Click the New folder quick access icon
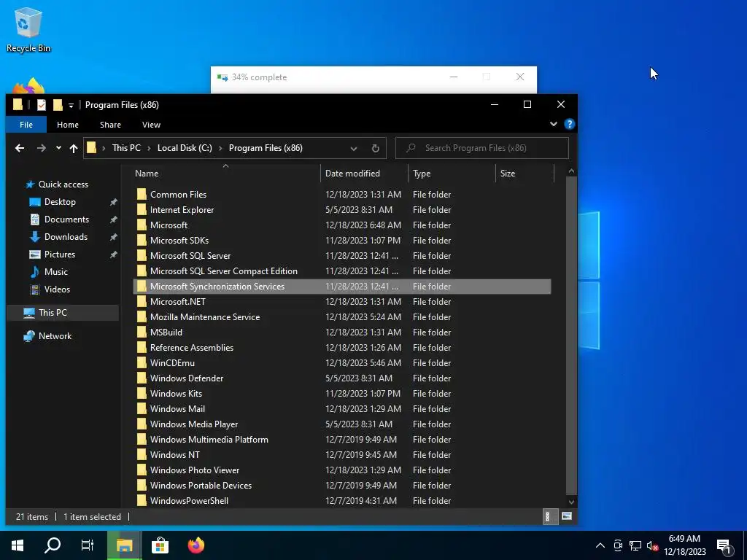747x560 pixels. (x=58, y=105)
